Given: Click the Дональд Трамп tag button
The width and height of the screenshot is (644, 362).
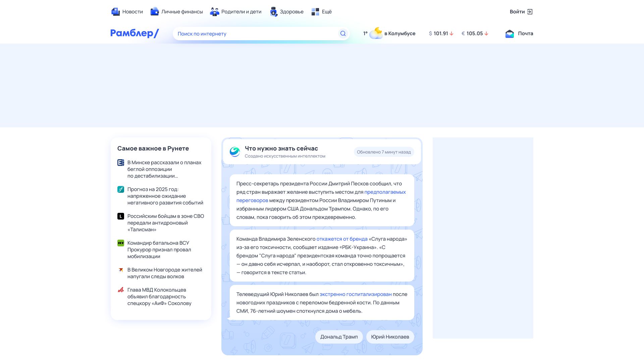Looking at the screenshot, I should pyautogui.click(x=339, y=337).
